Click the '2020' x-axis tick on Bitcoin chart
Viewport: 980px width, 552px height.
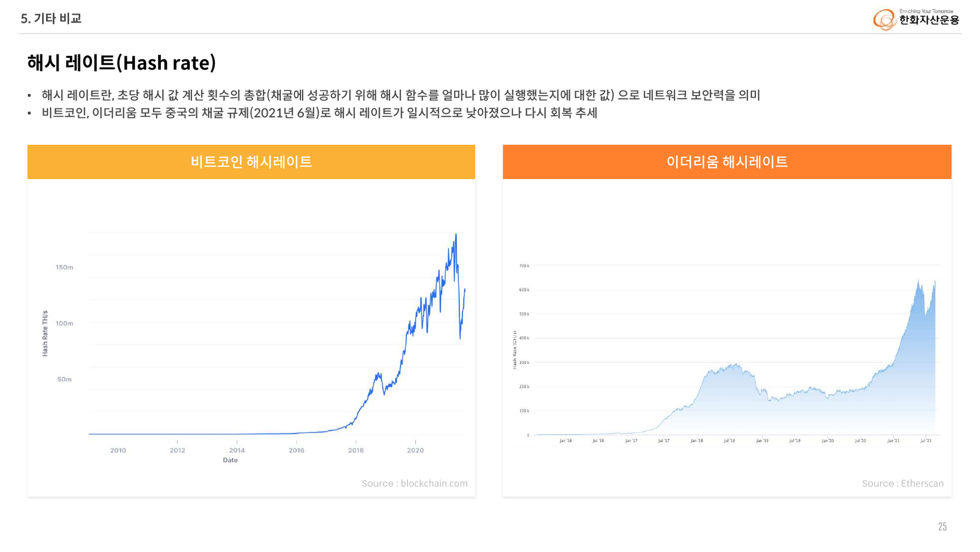point(415,450)
